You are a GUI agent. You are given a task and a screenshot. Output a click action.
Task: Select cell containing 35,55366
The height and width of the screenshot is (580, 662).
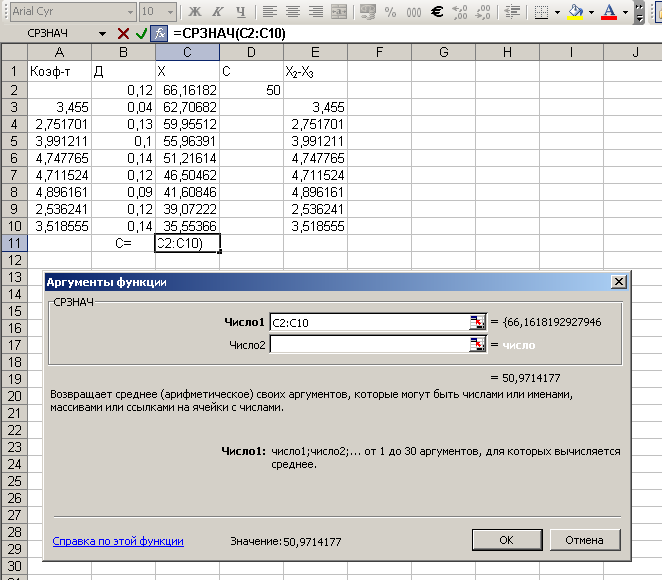187,226
